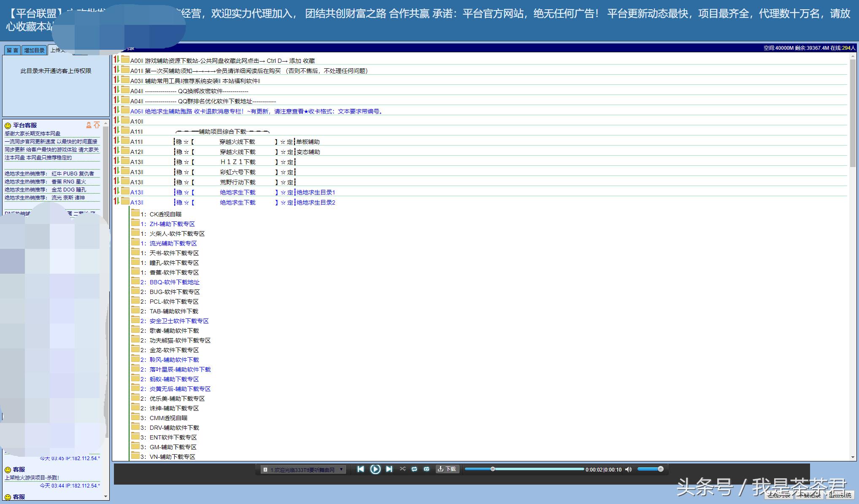Toggle repeat-all loop icon
859x504 pixels.
pos(414,469)
